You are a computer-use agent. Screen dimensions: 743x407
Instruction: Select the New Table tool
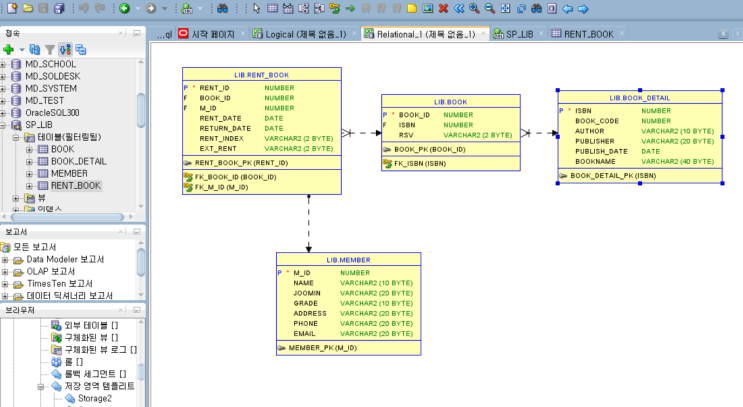click(x=272, y=8)
